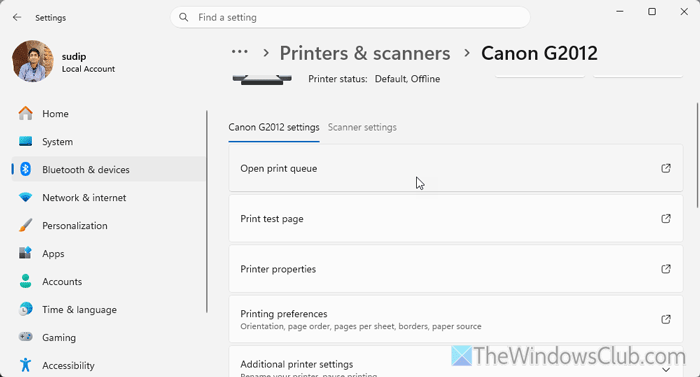Click the Home icon in sidebar

point(25,113)
